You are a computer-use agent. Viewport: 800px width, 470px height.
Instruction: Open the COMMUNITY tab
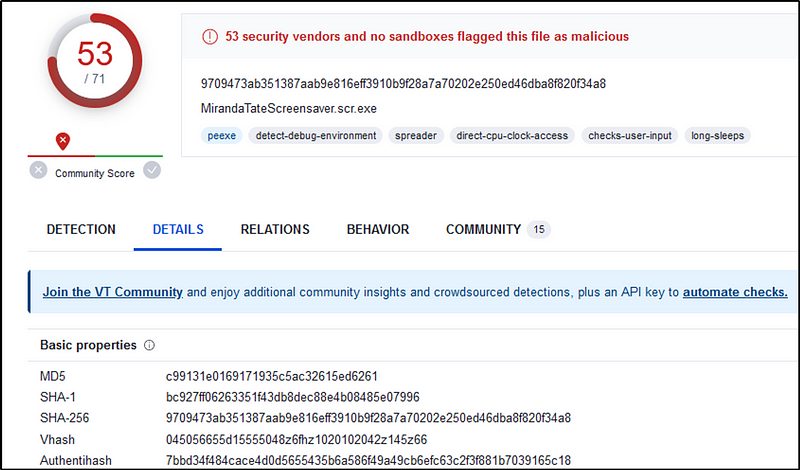click(x=483, y=229)
